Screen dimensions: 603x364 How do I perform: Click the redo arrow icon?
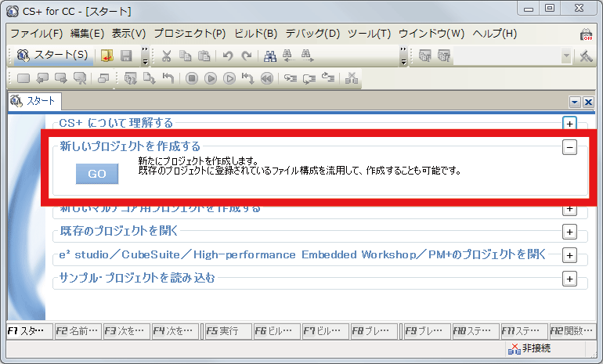247,56
